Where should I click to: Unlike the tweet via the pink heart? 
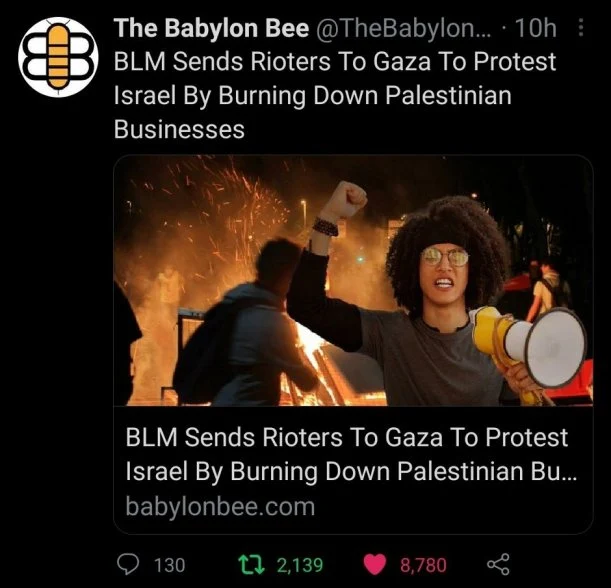pos(374,565)
